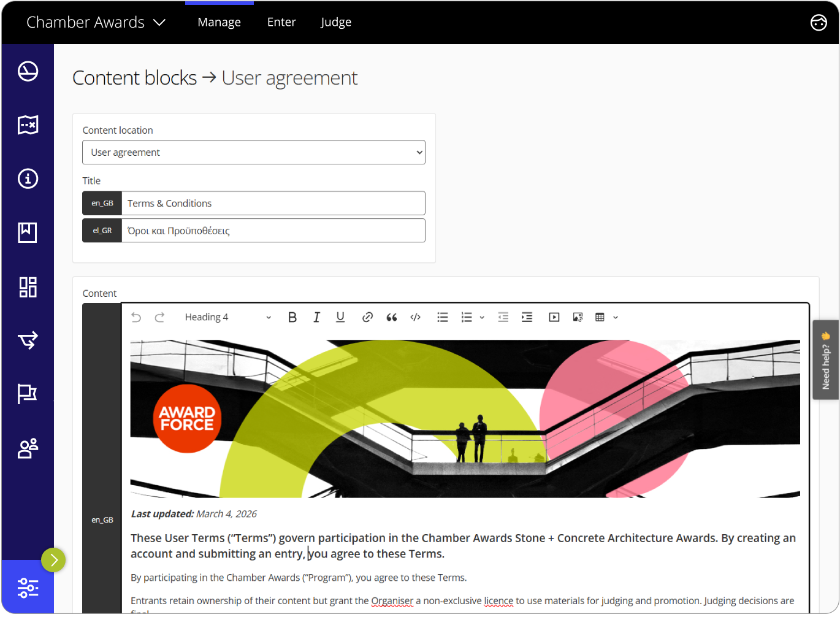
Task: Click the Redo icon in the editor toolbar
Action: tap(159, 316)
